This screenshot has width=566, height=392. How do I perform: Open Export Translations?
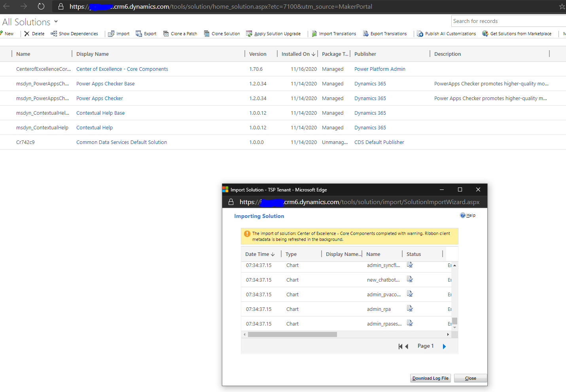click(385, 34)
